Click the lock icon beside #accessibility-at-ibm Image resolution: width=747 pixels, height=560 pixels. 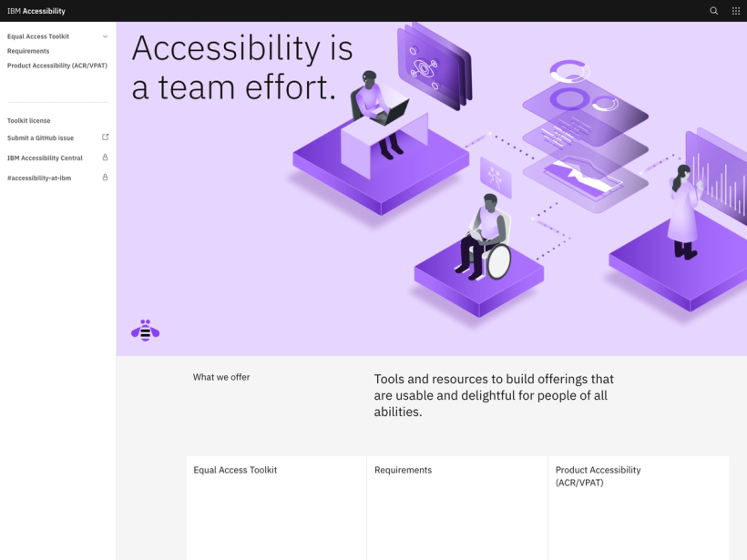click(x=106, y=178)
